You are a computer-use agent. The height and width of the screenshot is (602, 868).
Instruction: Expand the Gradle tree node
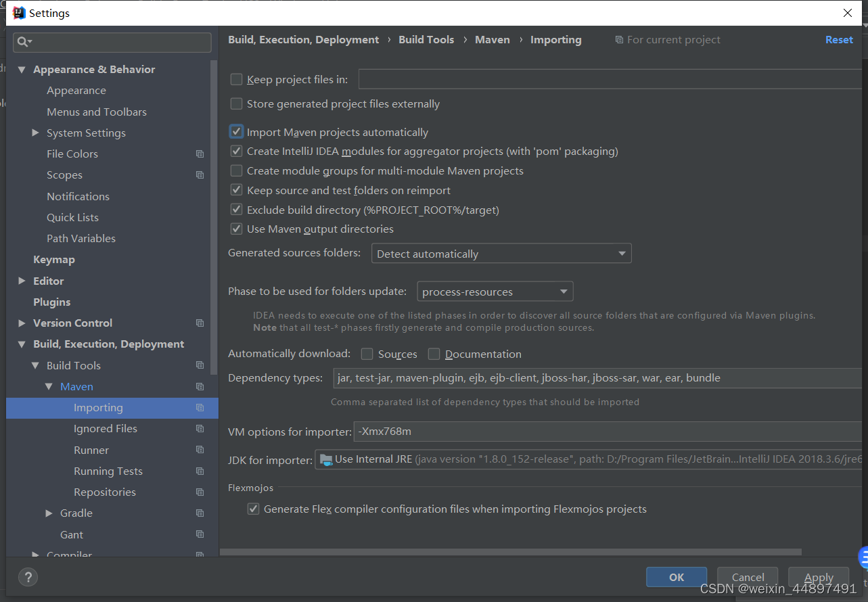tap(49, 513)
